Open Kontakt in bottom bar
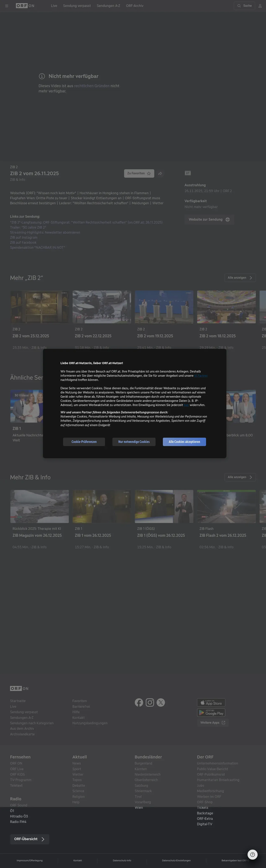This screenshot has width=266, height=868. 78,860
